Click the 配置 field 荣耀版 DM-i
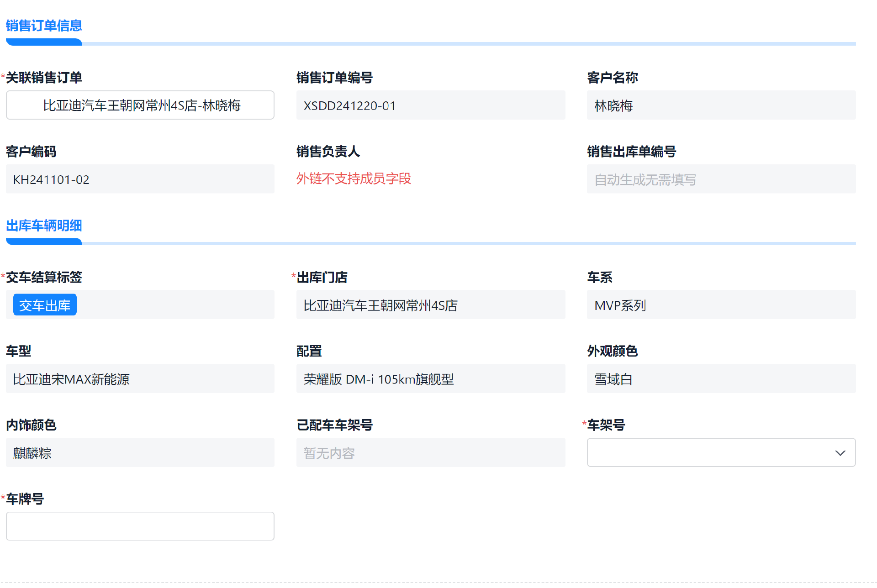The width and height of the screenshot is (877, 588). point(430,379)
